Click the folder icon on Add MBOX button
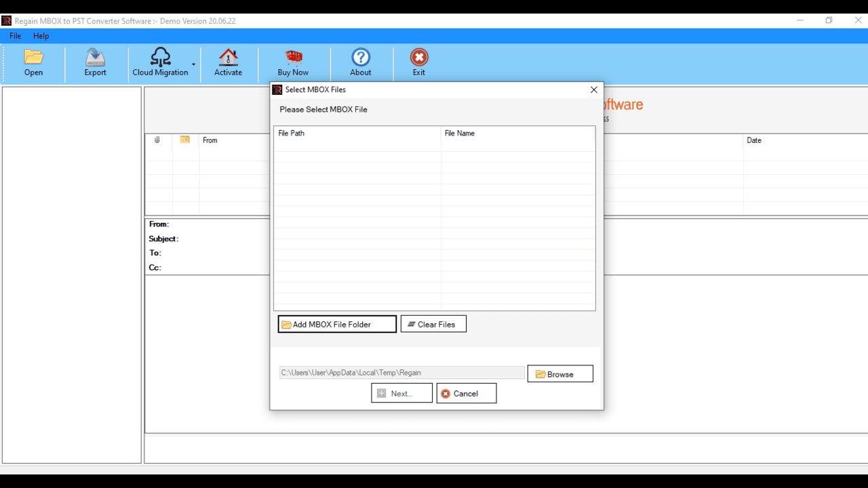868x488 pixels. pyautogui.click(x=286, y=325)
